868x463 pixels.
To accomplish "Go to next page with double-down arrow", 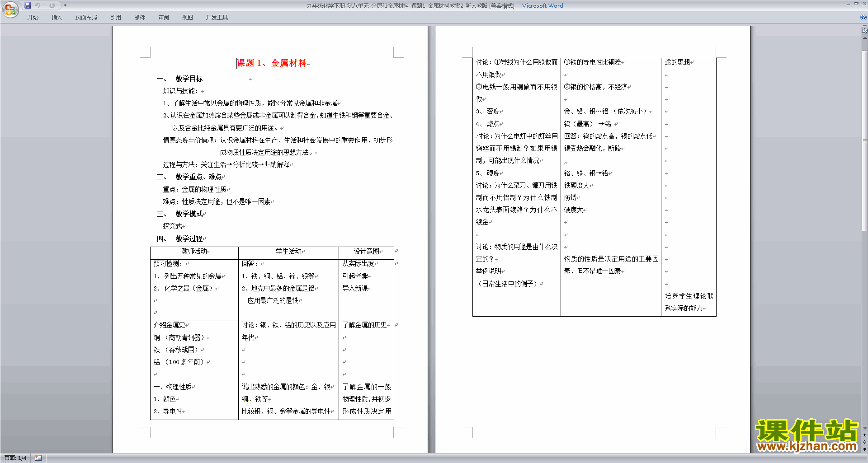I will coord(864,449).
